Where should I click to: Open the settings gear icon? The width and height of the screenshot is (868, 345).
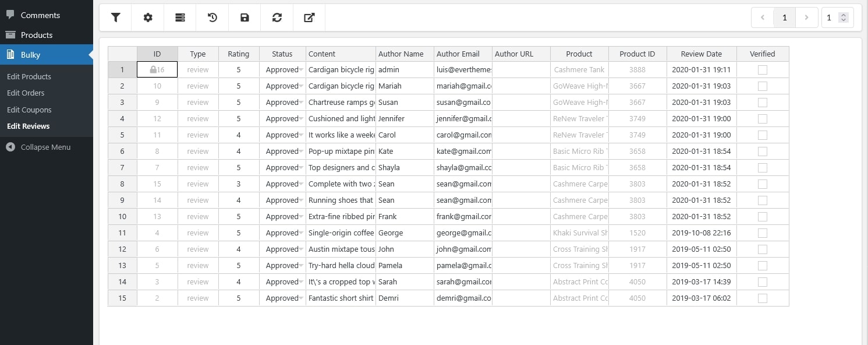[x=148, y=17]
